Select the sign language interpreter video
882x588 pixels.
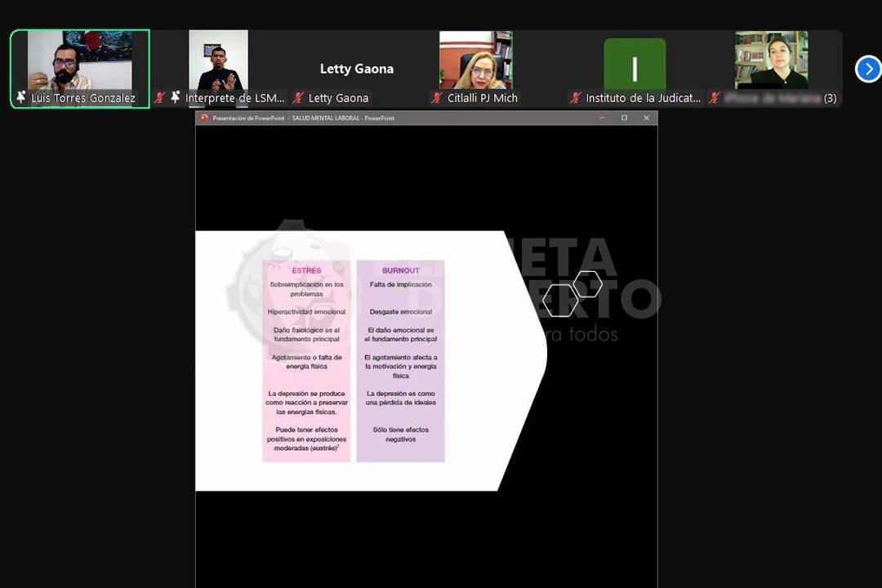[x=218, y=61]
